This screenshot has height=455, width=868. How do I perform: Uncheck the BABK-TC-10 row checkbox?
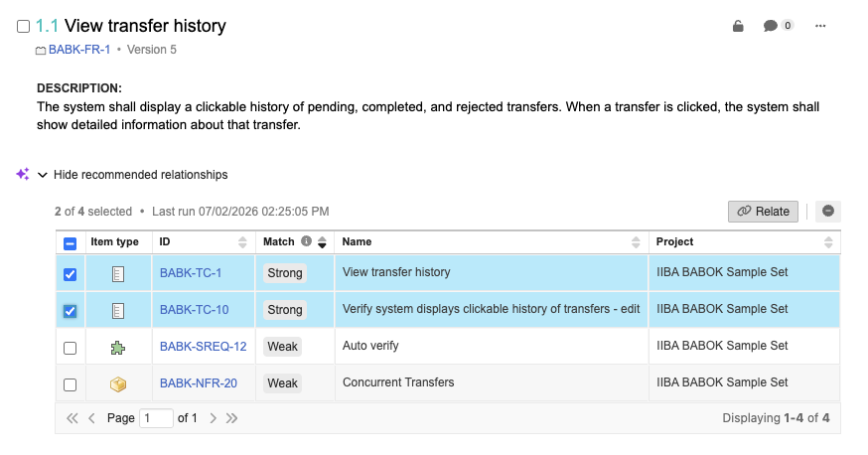tap(70, 311)
